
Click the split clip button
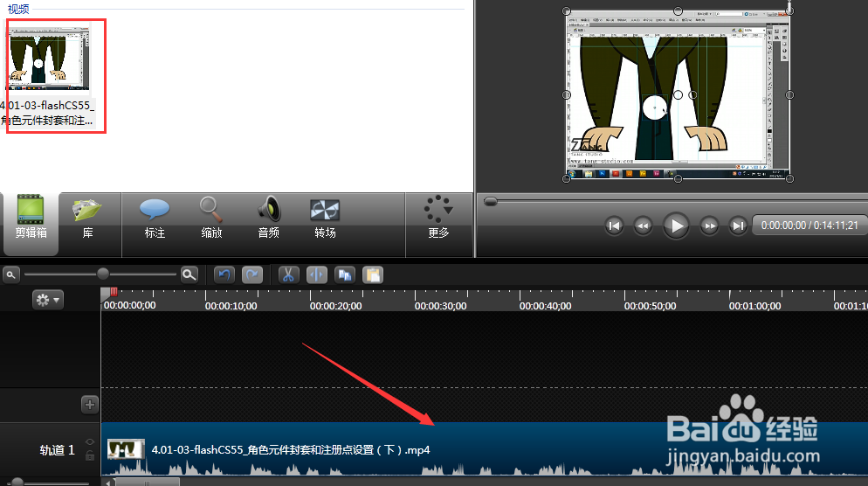pos(317,274)
